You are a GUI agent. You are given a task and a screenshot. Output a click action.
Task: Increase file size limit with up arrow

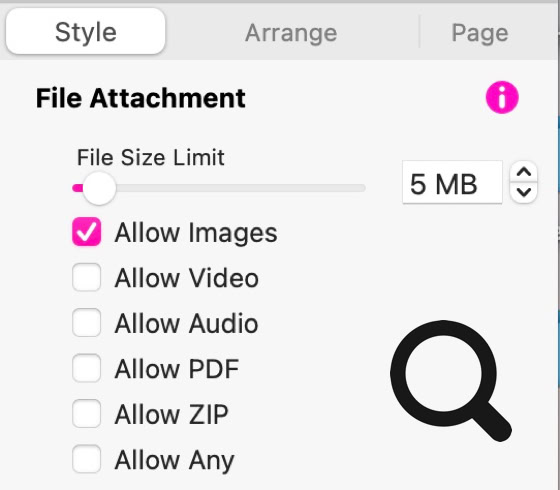(524, 173)
